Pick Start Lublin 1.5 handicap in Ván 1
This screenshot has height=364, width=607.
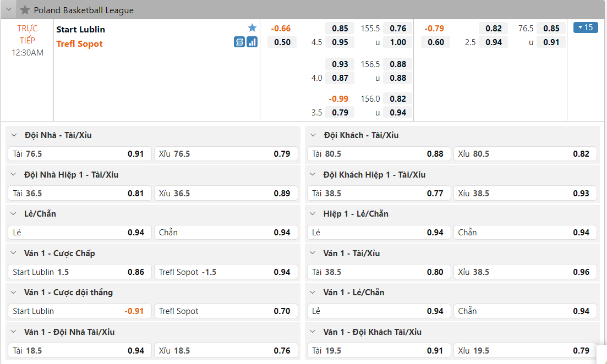[79, 272]
